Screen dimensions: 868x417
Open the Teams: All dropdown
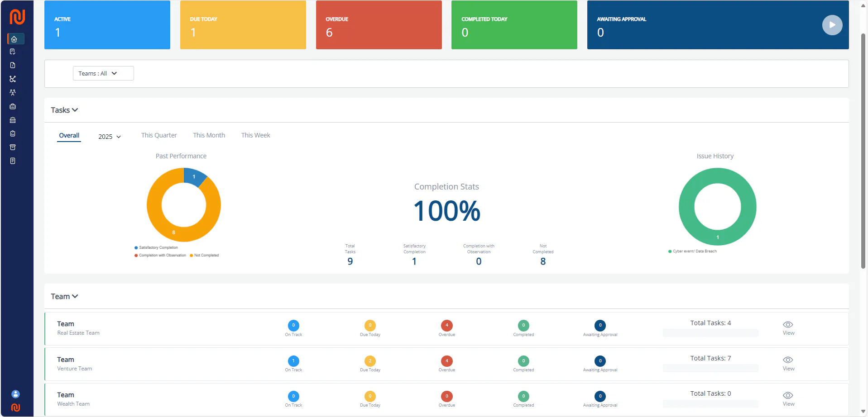coord(103,73)
